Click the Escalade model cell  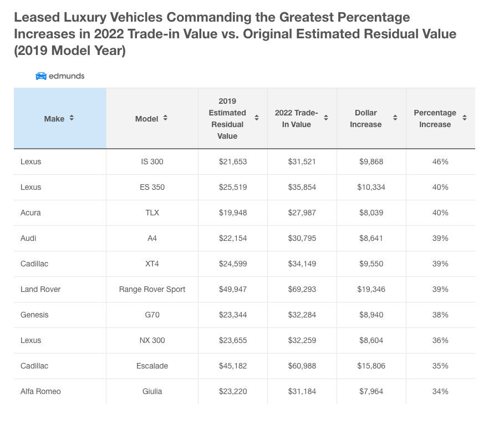pos(152,366)
